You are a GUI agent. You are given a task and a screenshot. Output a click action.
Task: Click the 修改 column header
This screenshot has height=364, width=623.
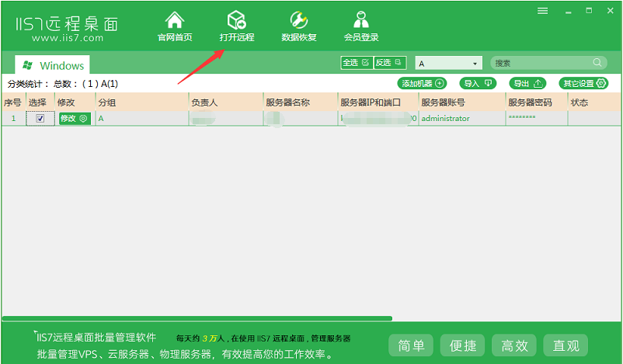pos(75,102)
